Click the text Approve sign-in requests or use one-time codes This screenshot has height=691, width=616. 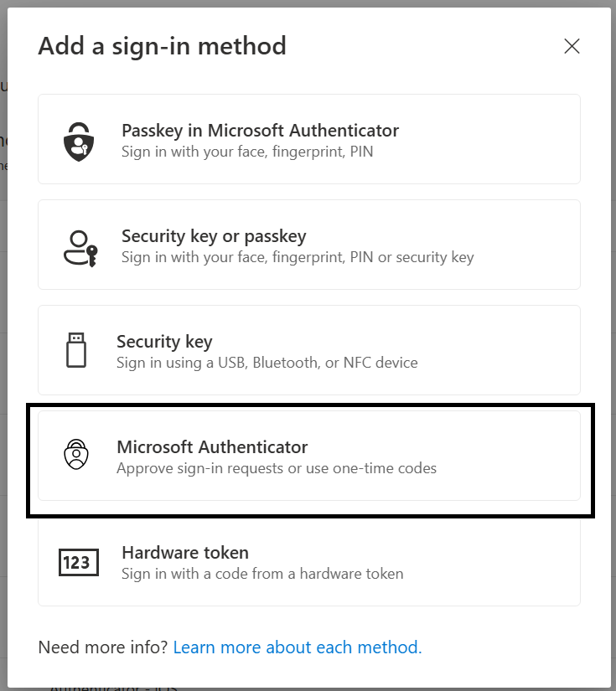point(277,468)
